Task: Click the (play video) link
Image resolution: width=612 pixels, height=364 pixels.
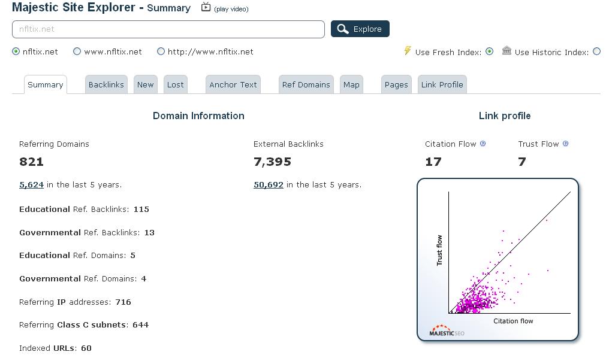Action: pyautogui.click(x=231, y=9)
